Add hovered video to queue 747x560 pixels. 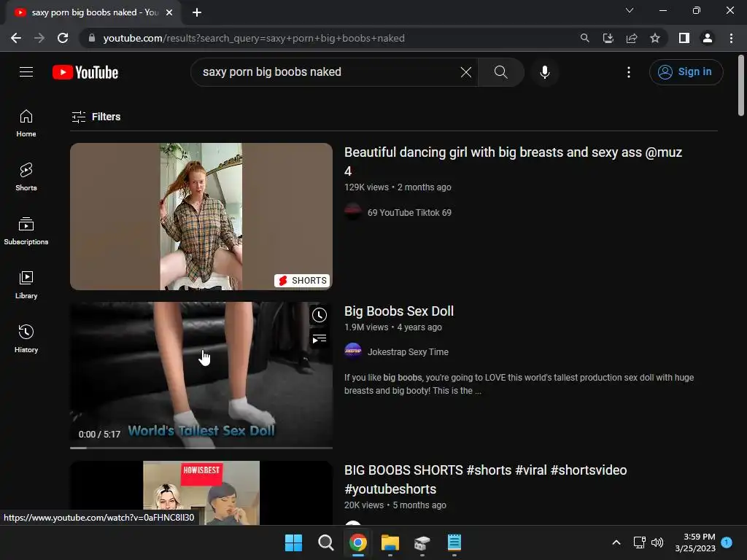click(x=320, y=339)
